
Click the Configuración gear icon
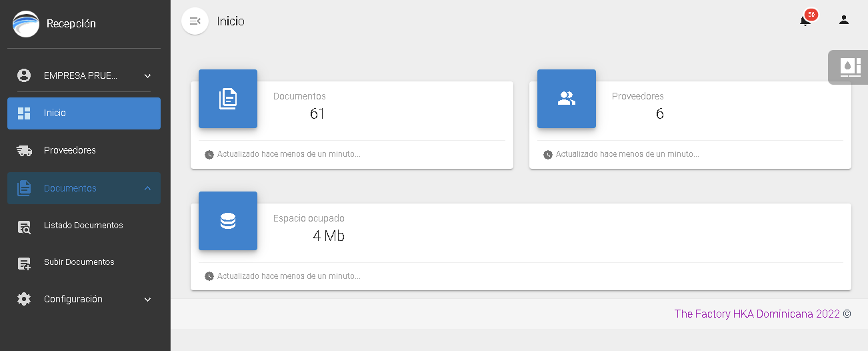coord(24,300)
